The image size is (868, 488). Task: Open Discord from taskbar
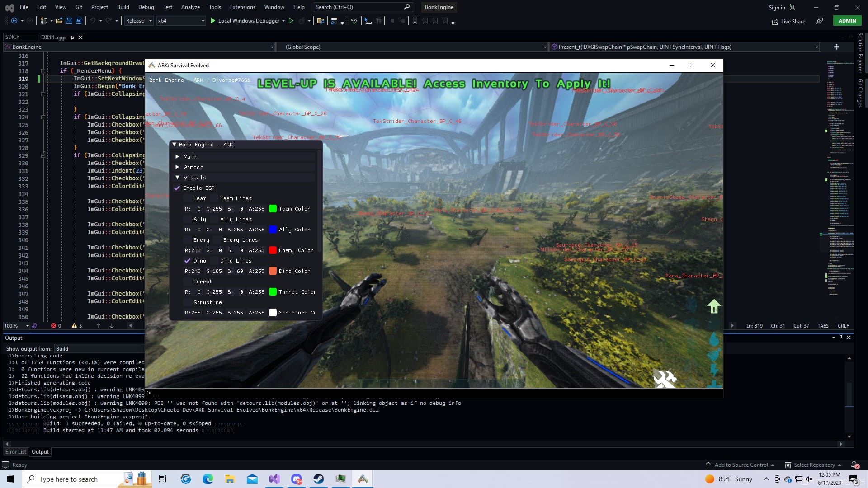(x=296, y=479)
